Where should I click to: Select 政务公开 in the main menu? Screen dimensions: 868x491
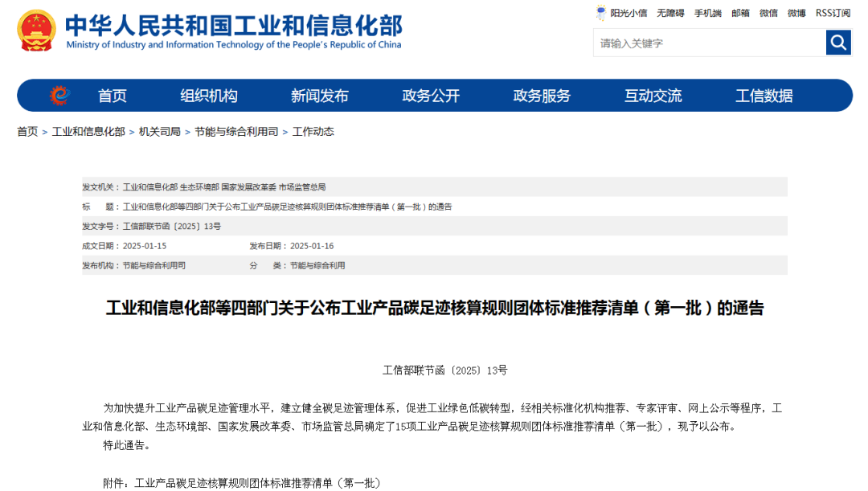(431, 96)
